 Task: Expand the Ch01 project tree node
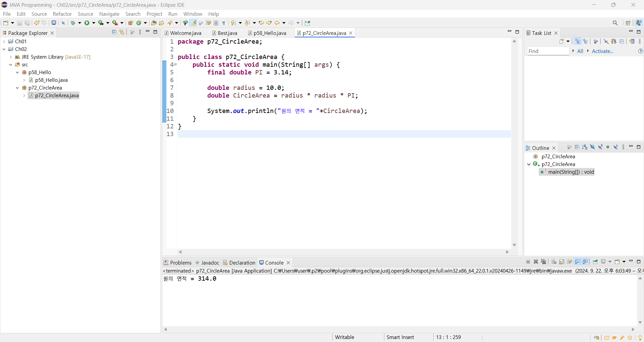[x=4, y=41]
